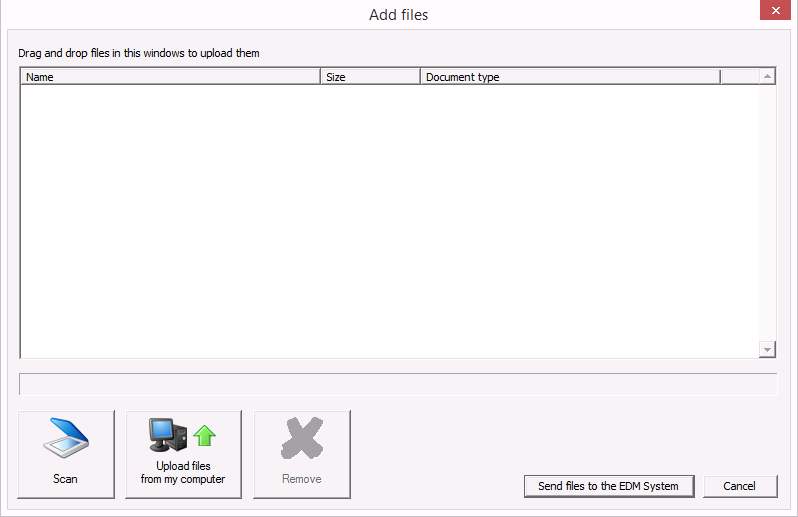Image resolution: width=798 pixels, height=517 pixels.
Task: Click the Scan text label
Action: [x=65, y=479]
